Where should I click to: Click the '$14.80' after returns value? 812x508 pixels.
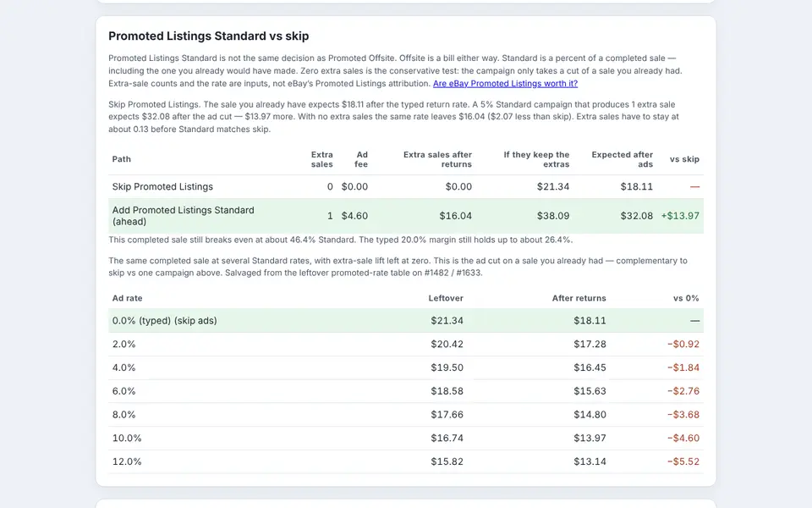[x=590, y=415]
